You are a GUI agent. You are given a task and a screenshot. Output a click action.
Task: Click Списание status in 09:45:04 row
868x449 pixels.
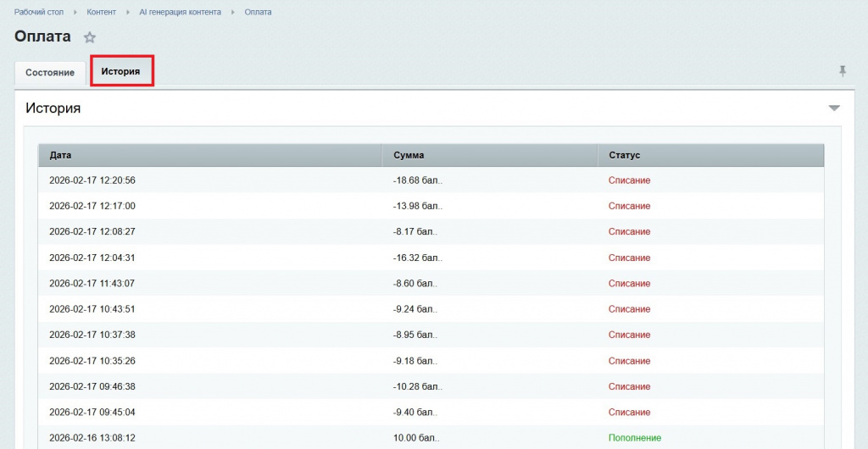click(x=629, y=413)
